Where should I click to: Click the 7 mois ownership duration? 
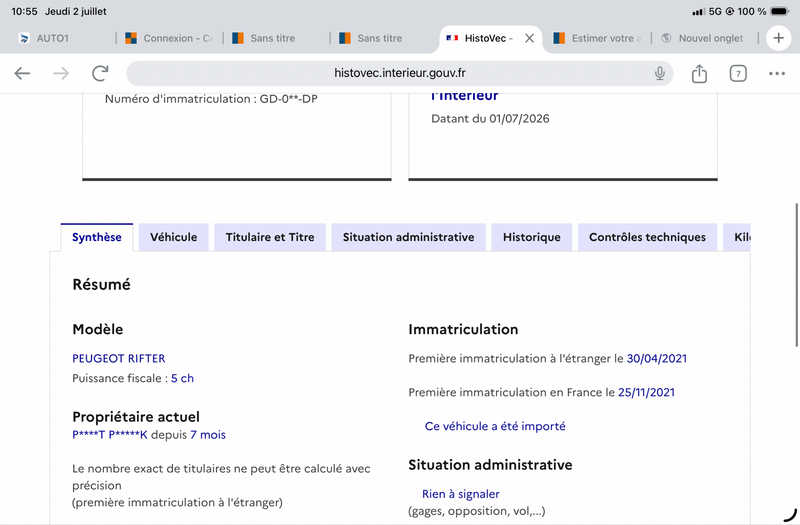point(208,435)
